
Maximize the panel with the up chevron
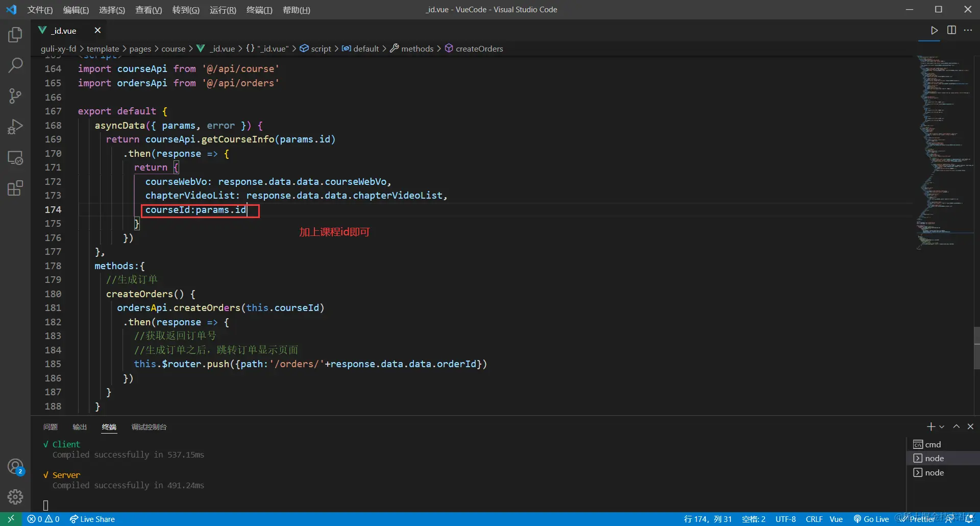(957, 426)
